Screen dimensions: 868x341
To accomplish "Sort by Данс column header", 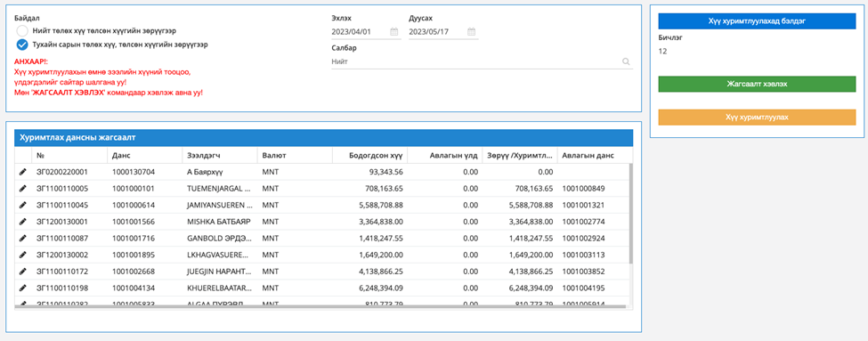I will click(145, 155).
